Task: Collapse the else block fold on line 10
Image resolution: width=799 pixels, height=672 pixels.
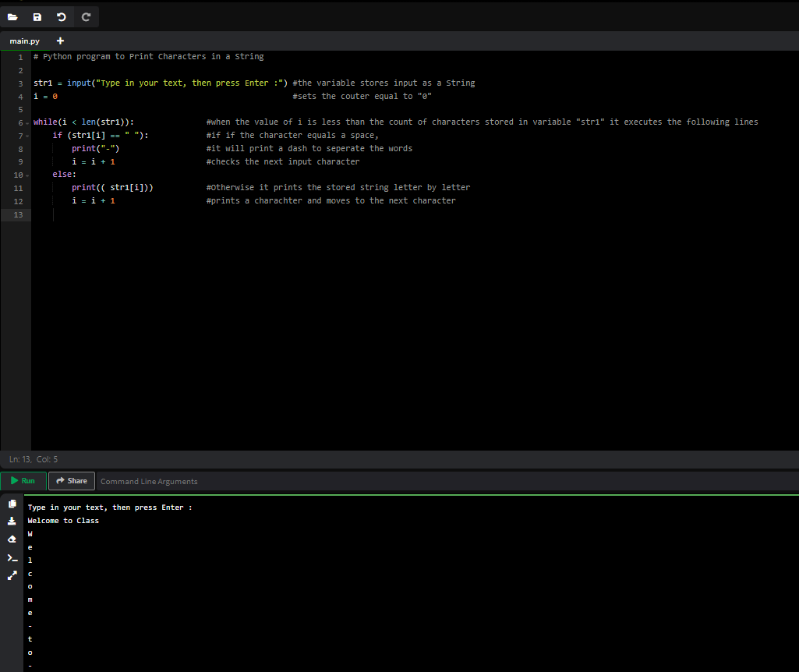Action: (x=27, y=175)
